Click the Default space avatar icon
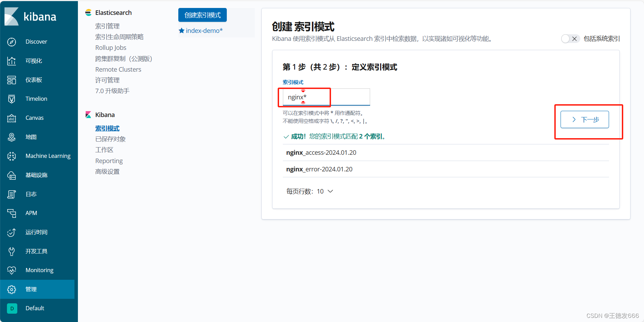Image resolution: width=644 pixels, height=322 pixels. pyautogui.click(x=12, y=308)
